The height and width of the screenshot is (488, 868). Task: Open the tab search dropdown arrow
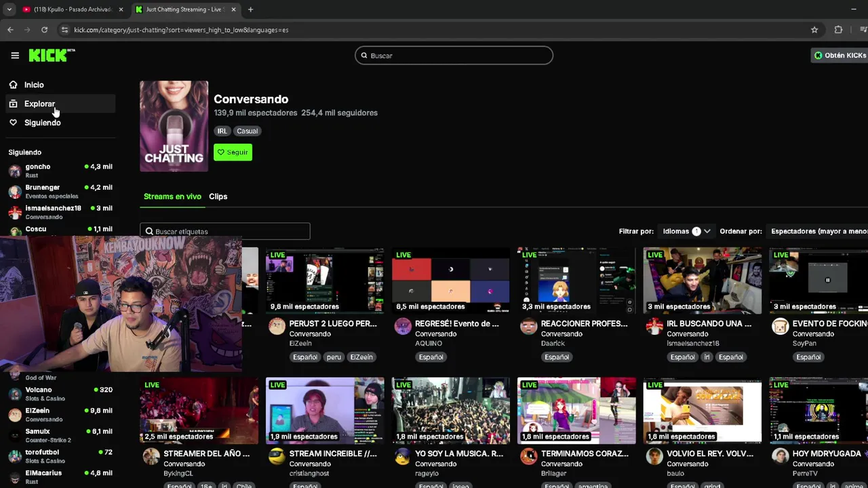coord(9,9)
